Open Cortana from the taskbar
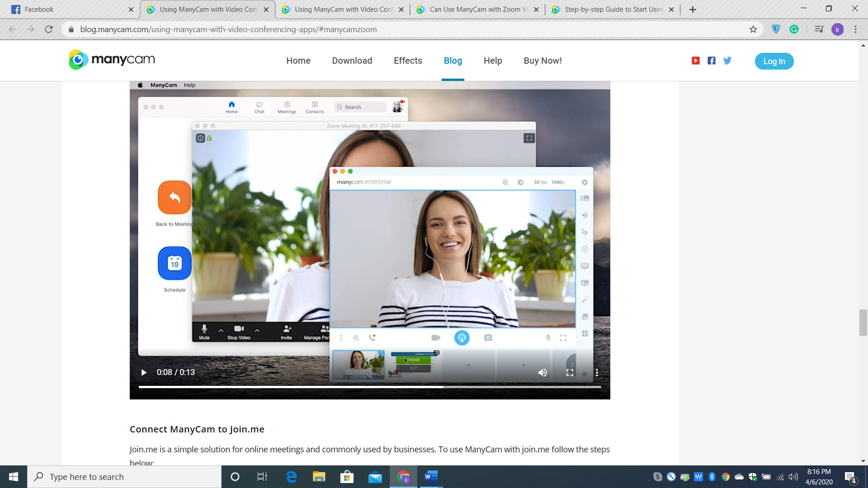This screenshot has height=488, width=868. [x=235, y=477]
